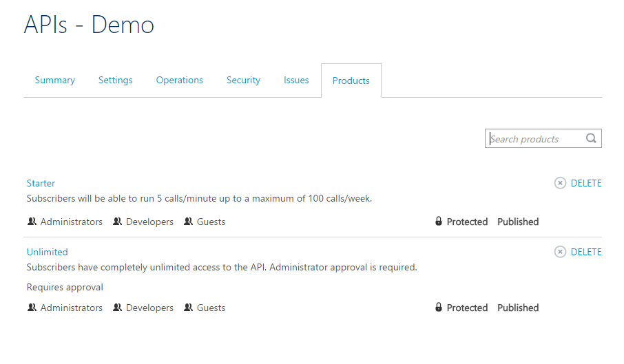This screenshot has height=364, width=624.
Task: View the Issues tab
Action: [x=296, y=81]
